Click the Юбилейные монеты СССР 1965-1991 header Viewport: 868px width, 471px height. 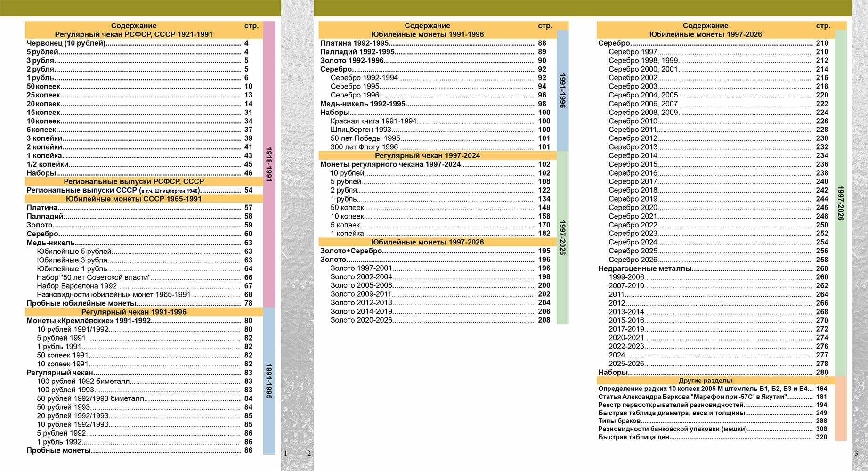tap(134, 199)
